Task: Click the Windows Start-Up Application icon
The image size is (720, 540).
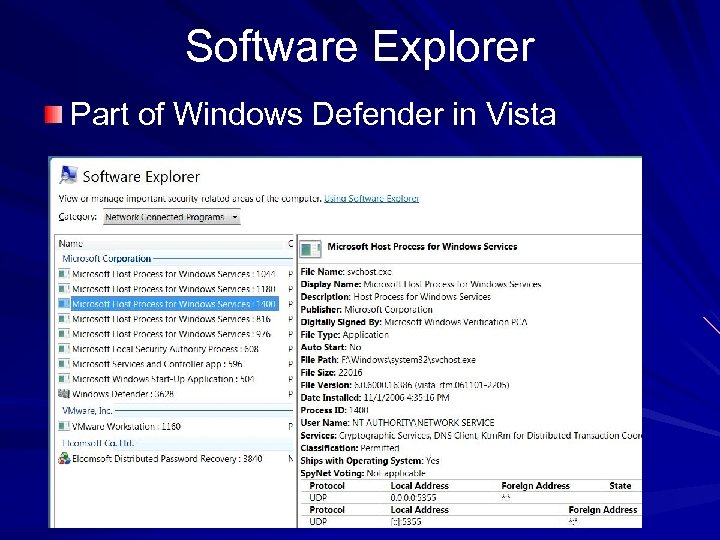Action: 64,379
